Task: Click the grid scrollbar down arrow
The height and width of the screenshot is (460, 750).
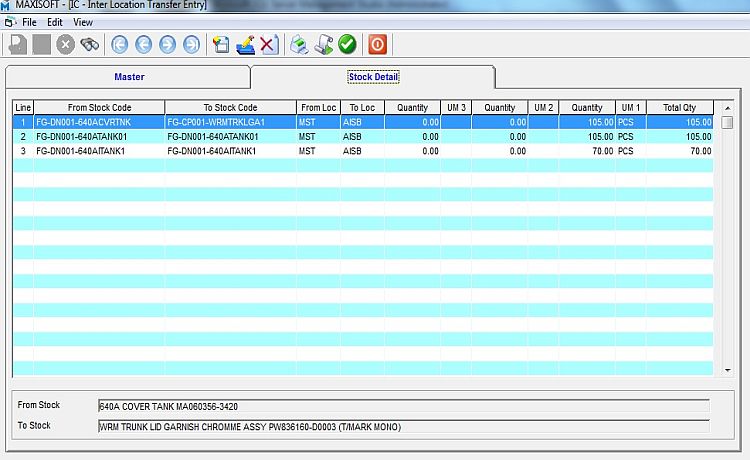Action: tap(727, 370)
